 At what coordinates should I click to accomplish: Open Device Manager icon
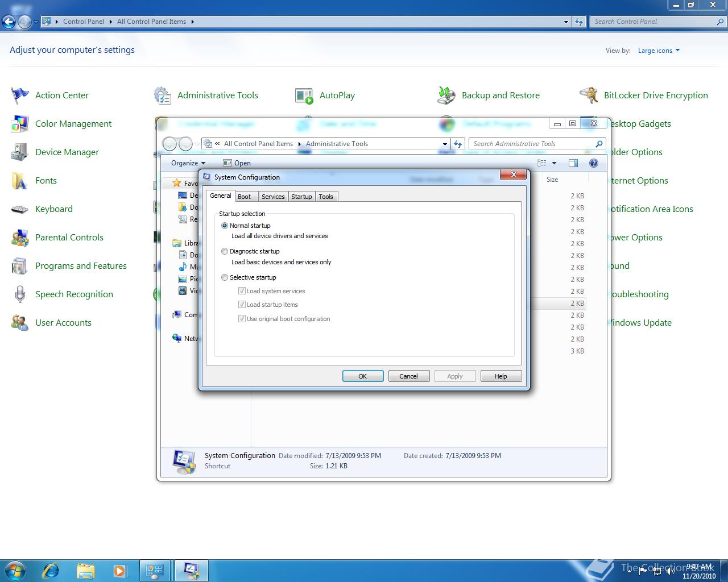tap(20, 152)
